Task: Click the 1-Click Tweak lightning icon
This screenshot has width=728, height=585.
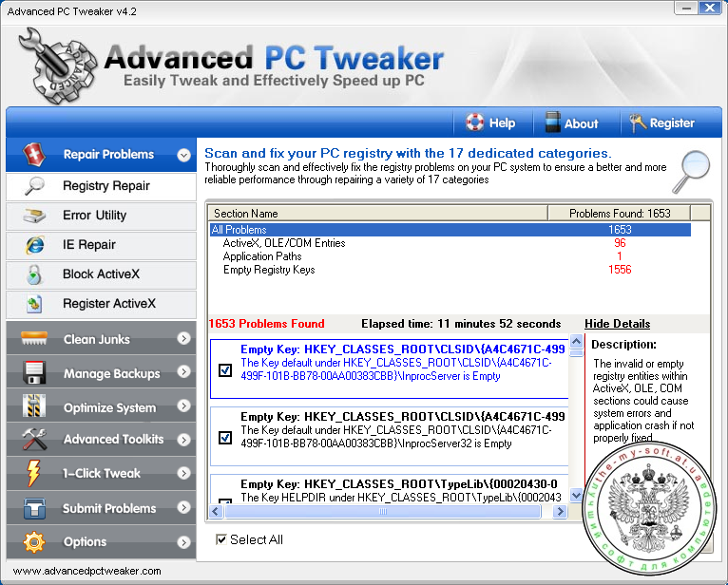Action: point(33,473)
